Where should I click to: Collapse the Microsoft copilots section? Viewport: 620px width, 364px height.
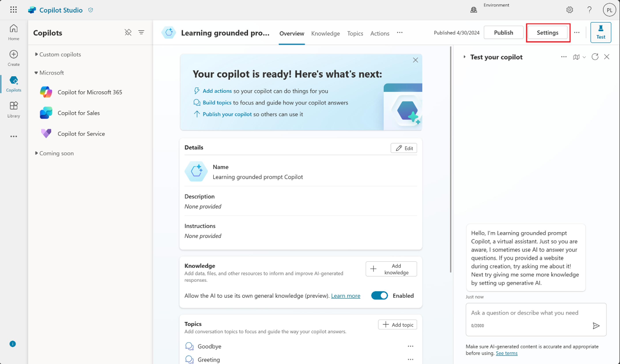click(x=51, y=73)
